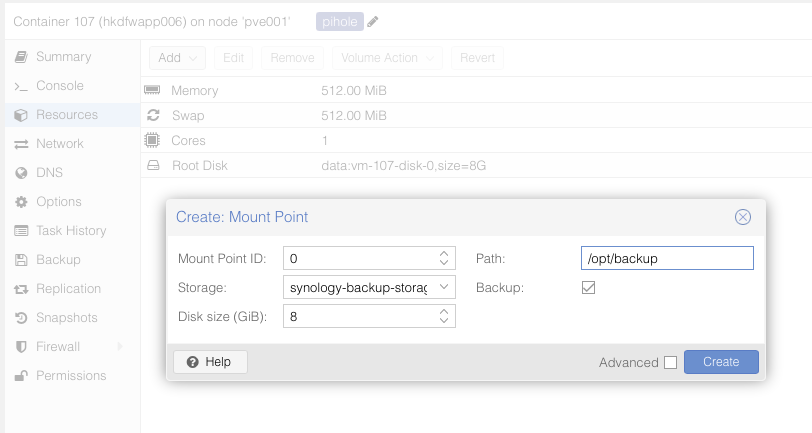
Task: Adjust the Disk size spinner arrows
Action: click(444, 316)
